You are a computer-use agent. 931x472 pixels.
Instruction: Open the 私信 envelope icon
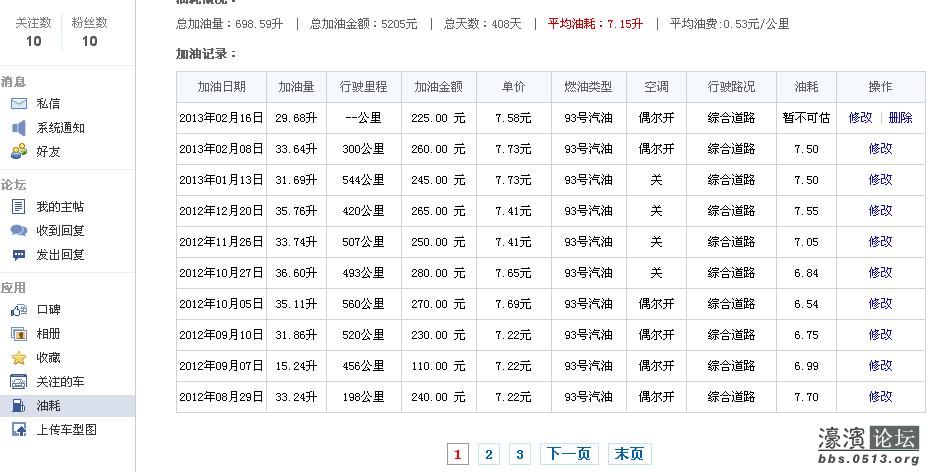[19, 103]
